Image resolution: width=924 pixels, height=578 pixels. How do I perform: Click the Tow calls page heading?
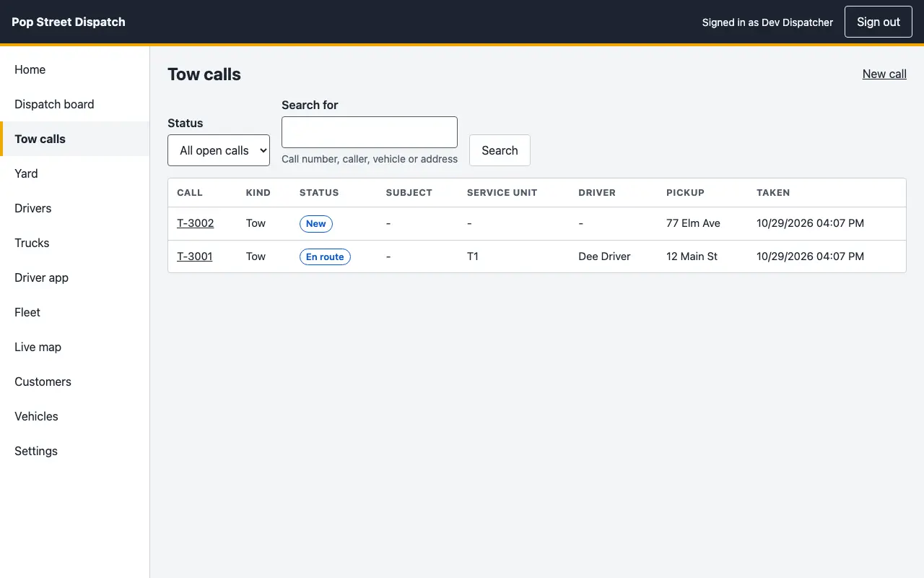tap(204, 74)
